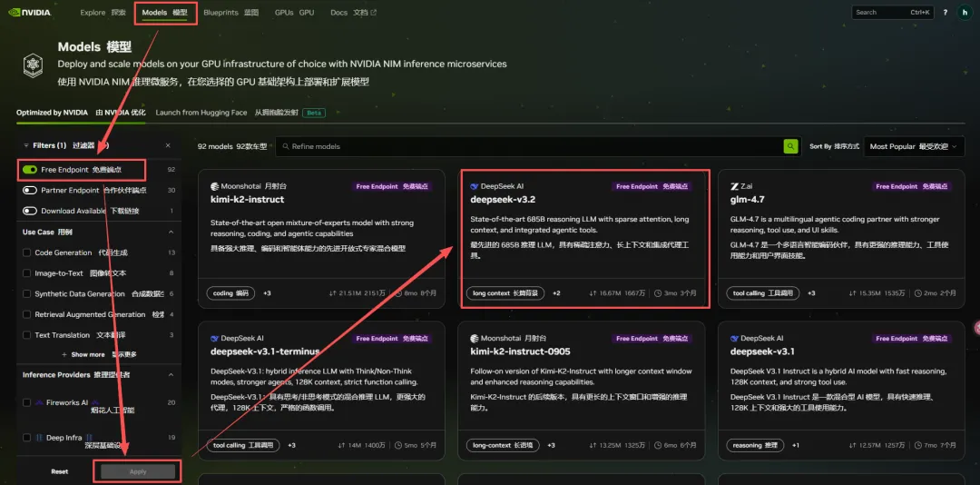Expand +3 tags on glm-4.7 card
This screenshot has height=485, width=980.
click(811, 292)
